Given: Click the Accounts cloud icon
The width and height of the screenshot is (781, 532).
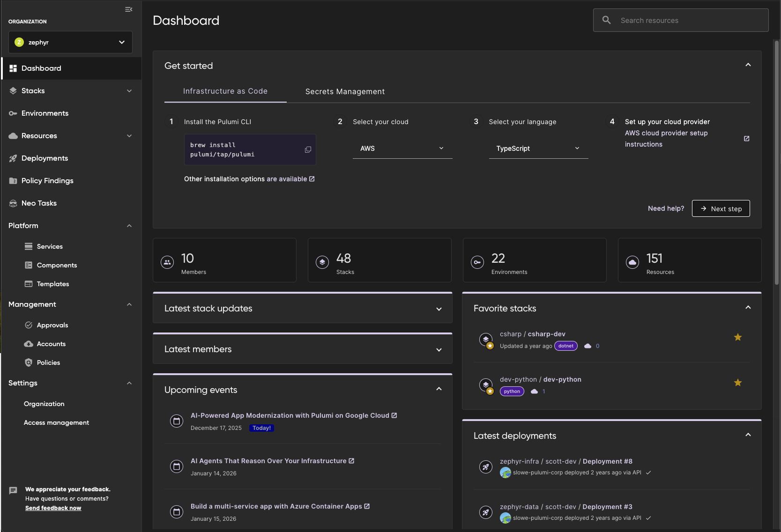Looking at the screenshot, I should pyautogui.click(x=29, y=344).
